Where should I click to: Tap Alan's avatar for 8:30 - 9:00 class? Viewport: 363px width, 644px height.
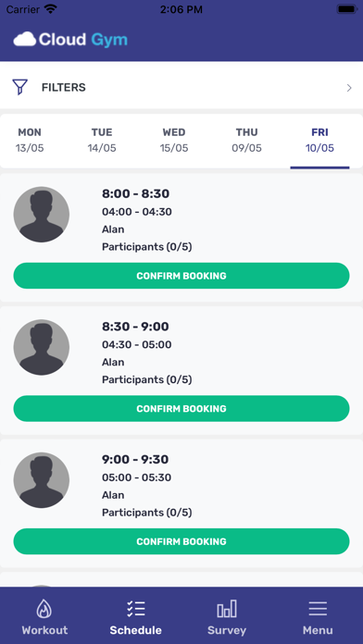[42, 347]
